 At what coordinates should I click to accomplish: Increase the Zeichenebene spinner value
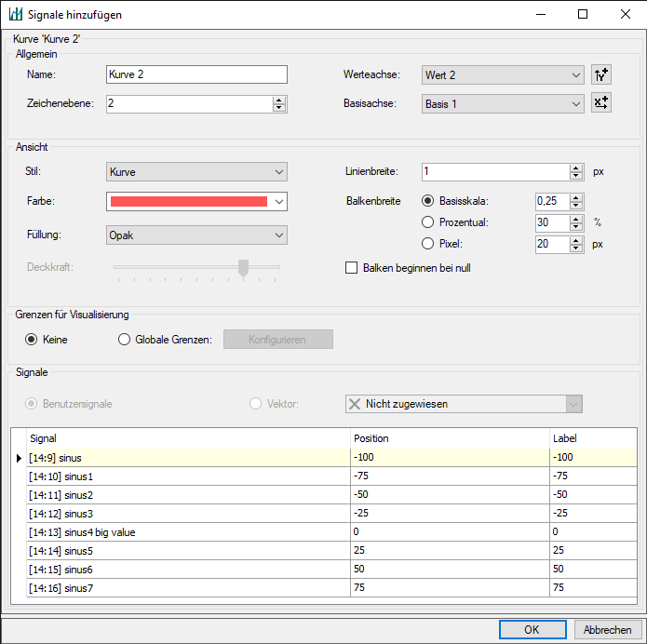coord(278,100)
